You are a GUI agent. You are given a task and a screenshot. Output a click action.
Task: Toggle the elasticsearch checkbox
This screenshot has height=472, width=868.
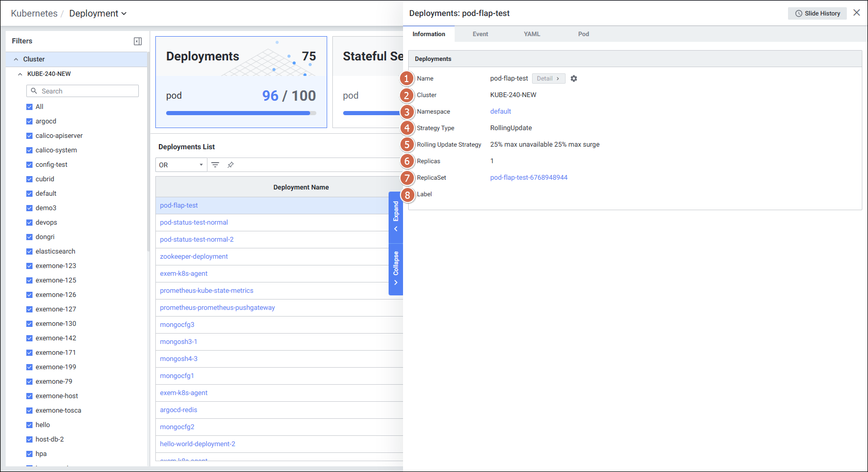[29, 251]
